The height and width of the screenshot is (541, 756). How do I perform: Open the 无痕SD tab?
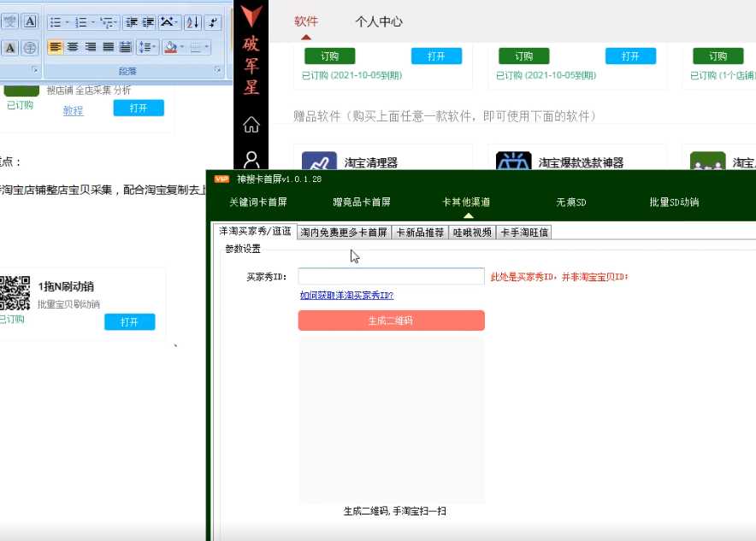(x=571, y=203)
